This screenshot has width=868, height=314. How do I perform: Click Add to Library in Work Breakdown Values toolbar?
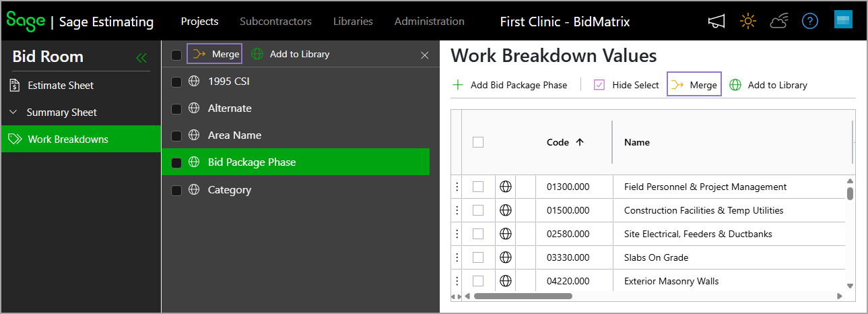(768, 85)
